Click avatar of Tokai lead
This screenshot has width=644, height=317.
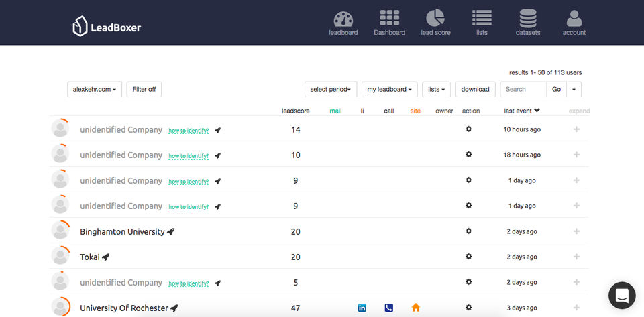[x=60, y=255]
